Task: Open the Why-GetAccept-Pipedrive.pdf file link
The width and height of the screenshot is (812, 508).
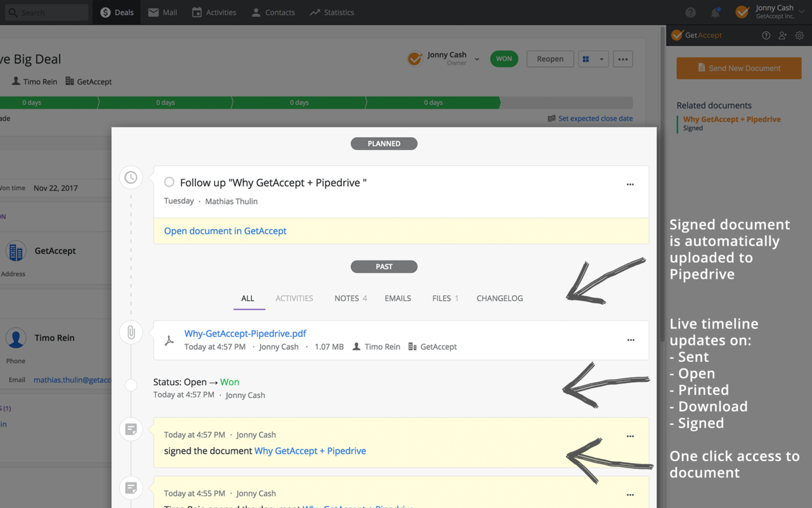Action: pos(245,333)
